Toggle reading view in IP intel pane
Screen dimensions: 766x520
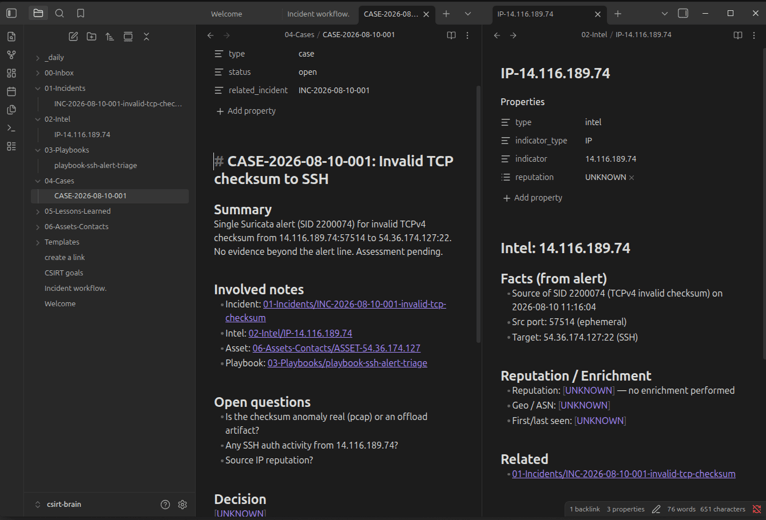click(738, 35)
